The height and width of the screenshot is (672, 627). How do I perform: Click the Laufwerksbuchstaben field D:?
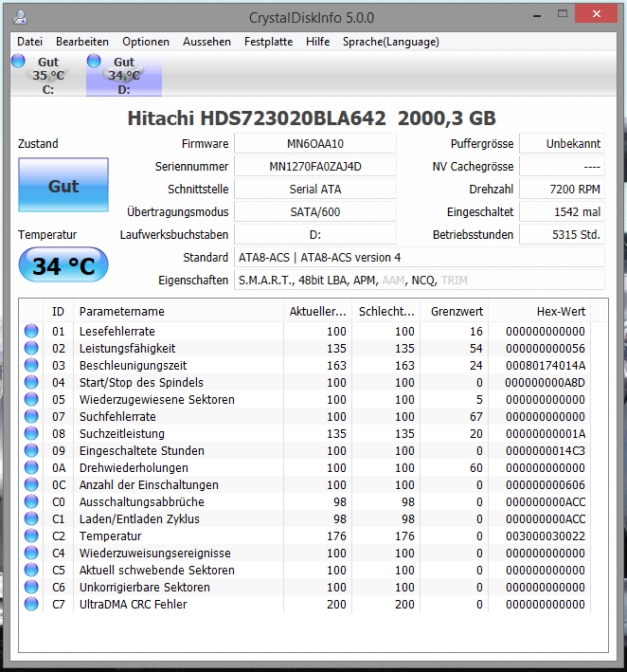pos(315,234)
